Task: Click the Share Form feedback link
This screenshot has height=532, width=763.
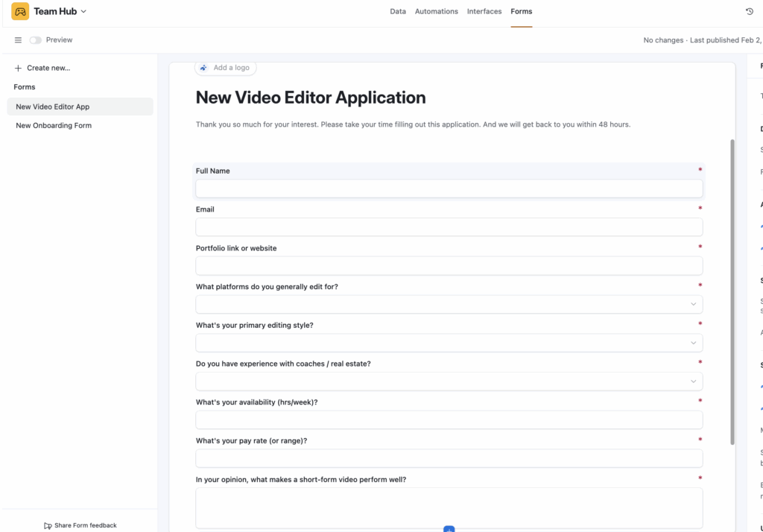Action: 85,525
